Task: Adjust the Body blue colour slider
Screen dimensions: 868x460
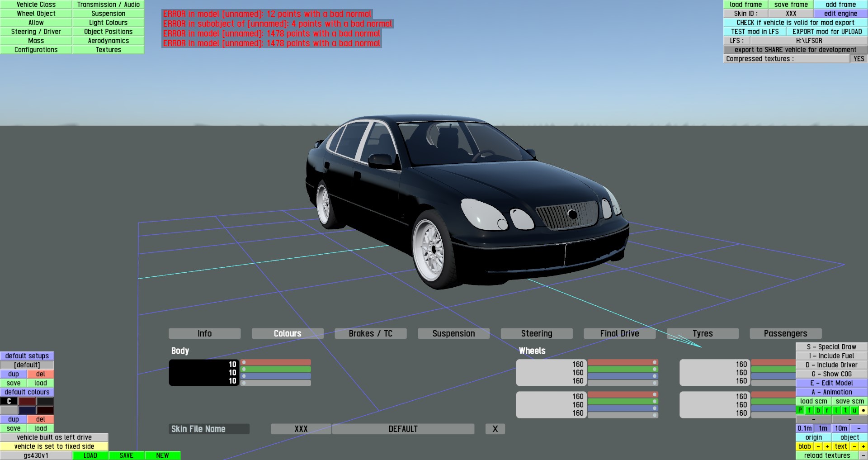Action: coord(276,376)
